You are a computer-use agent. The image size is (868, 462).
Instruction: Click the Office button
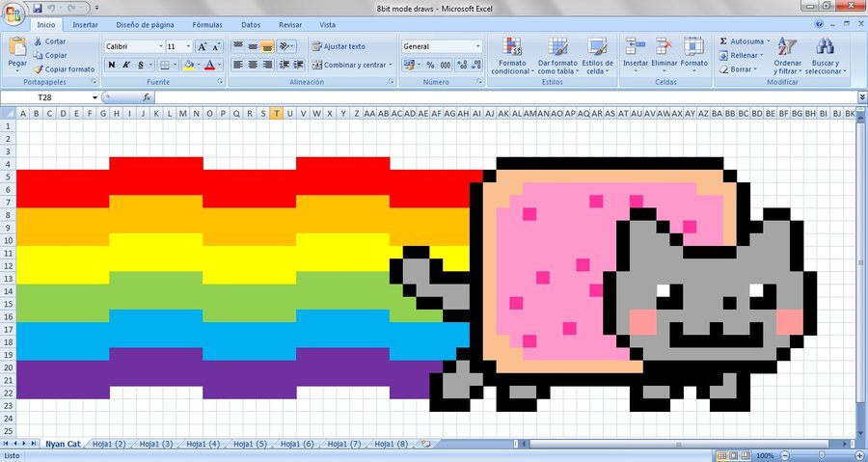click(14, 14)
